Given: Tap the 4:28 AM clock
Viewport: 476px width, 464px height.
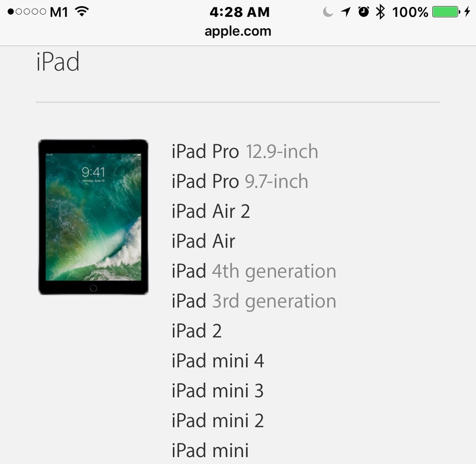Looking at the screenshot, I should click(239, 12).
